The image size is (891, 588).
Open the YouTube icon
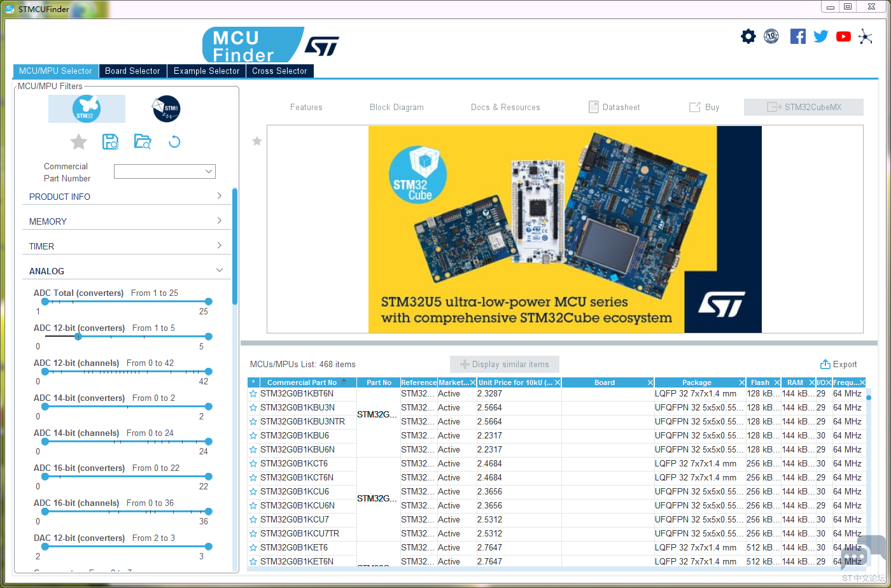click(x=844, y=36)
